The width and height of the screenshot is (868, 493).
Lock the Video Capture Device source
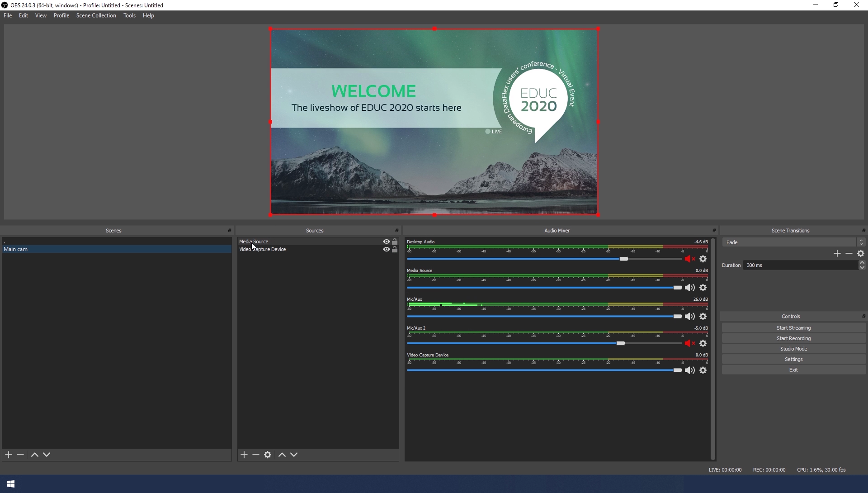click(395, 250)
